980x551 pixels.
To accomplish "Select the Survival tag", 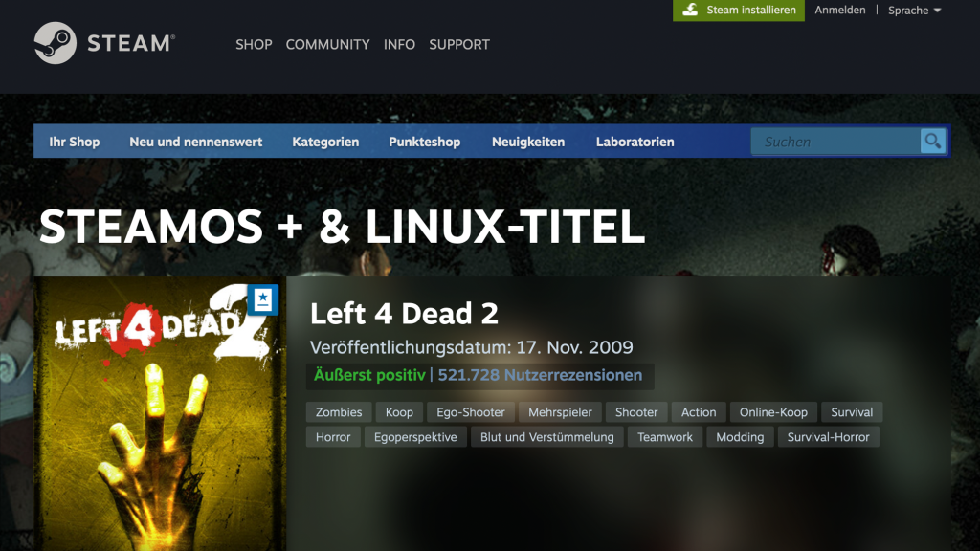I will (852, 412).
